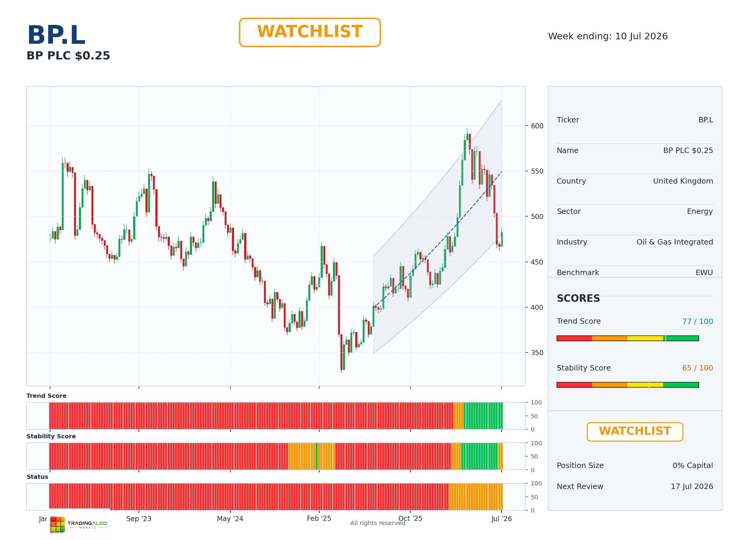The width and height of the screenshot is (756, 540).
Task: Click the Stability Score history strip
Action: (x=276, y=456)
